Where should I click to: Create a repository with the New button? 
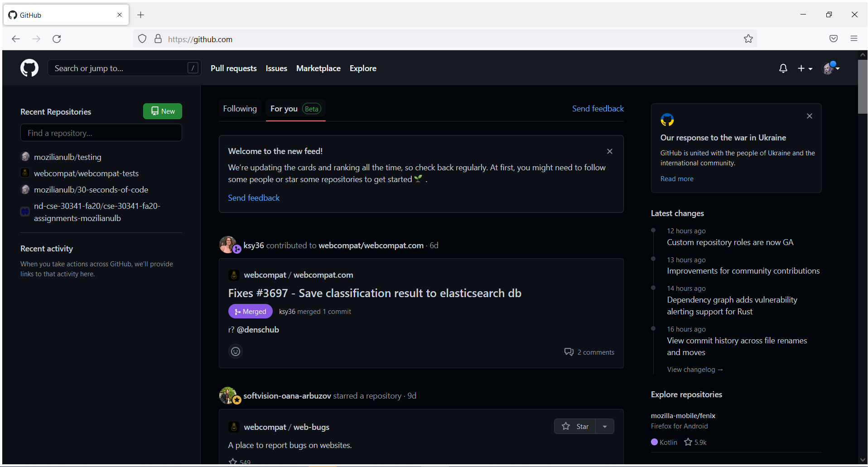(x=162, y=111)
